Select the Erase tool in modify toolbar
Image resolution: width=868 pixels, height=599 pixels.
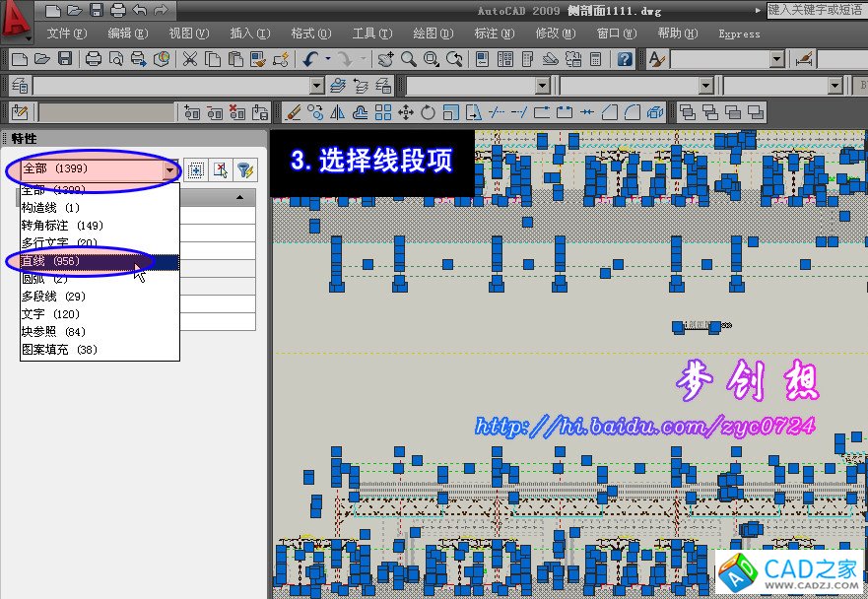[293, 111]
